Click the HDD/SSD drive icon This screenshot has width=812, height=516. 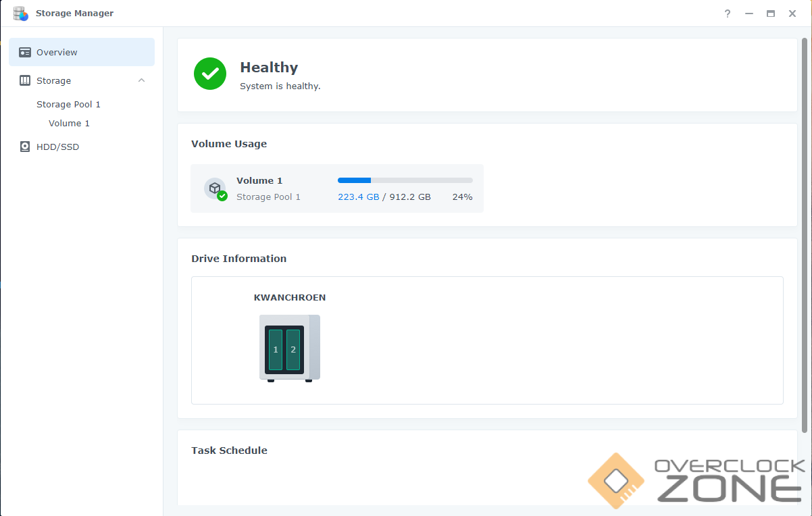click(x=25, y=147)
